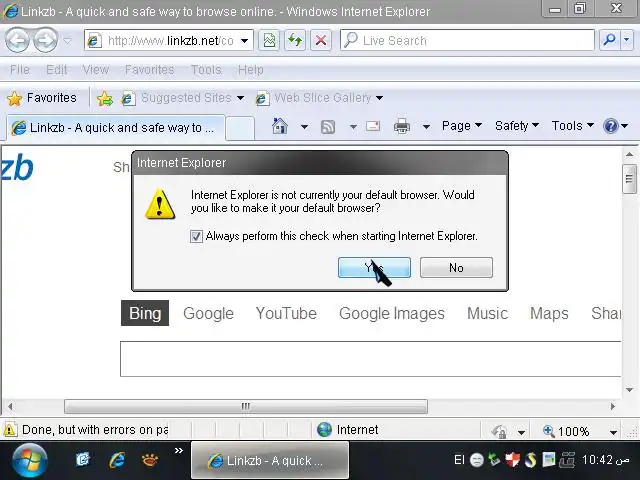
Task: Click the web page search text box
Action: 371,359
